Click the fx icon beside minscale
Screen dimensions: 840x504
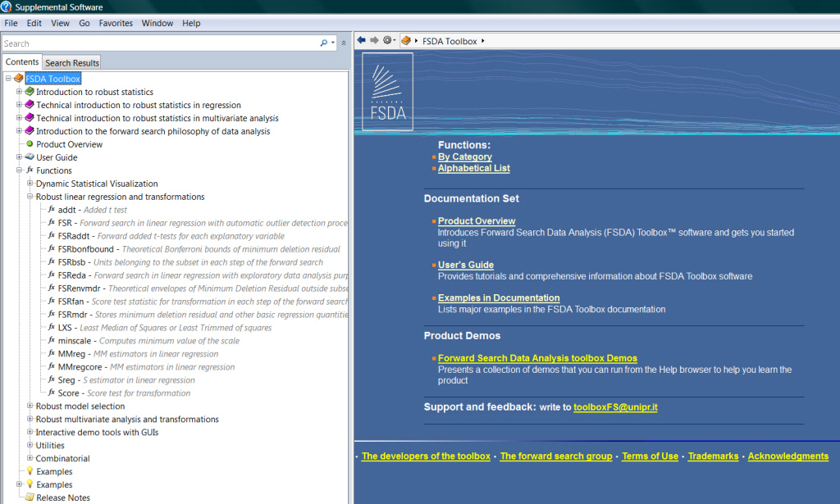[52, 340]
